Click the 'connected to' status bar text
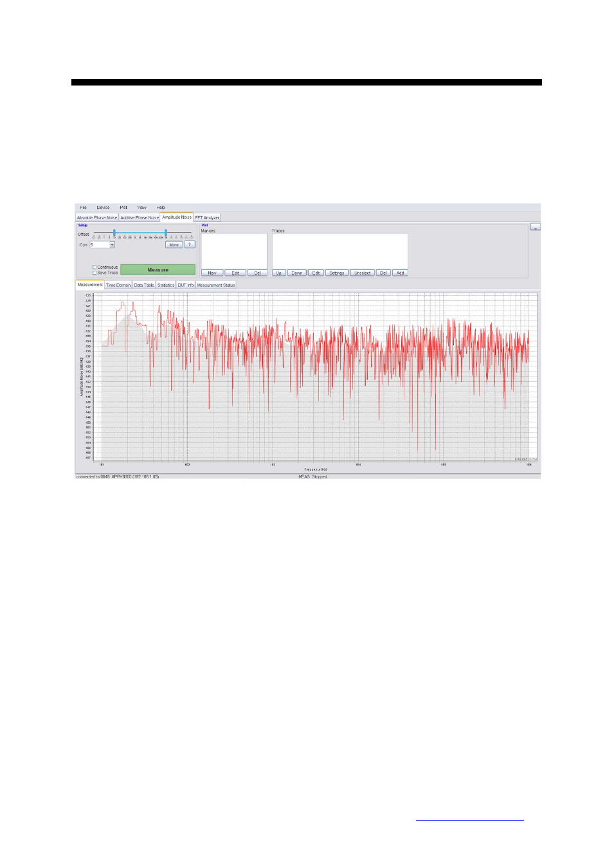Viewport: 614px width, 868px height. 118,477
